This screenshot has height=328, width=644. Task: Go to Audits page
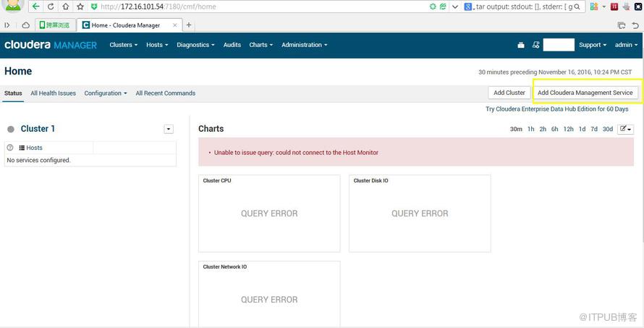(x=232, y=45)
